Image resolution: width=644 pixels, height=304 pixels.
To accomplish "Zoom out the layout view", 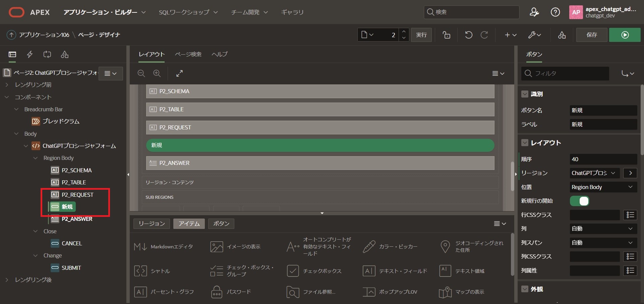I will point(141,73).
